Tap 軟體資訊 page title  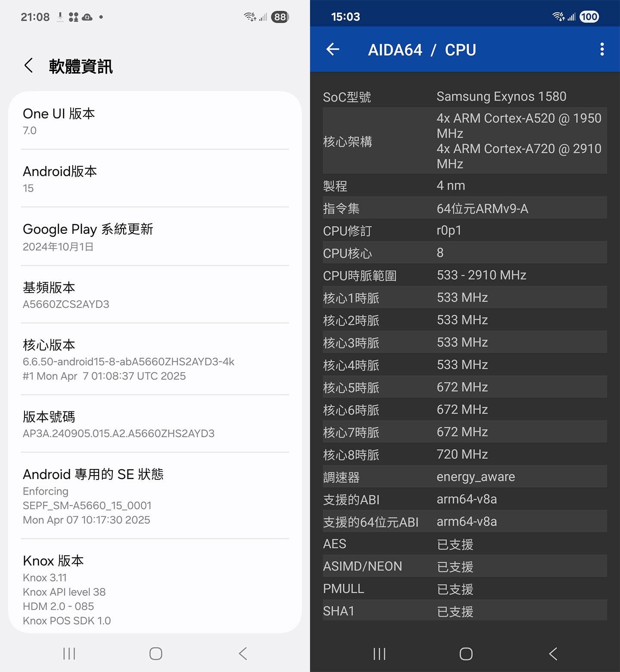pyautogui.click(x=81, y=66)
